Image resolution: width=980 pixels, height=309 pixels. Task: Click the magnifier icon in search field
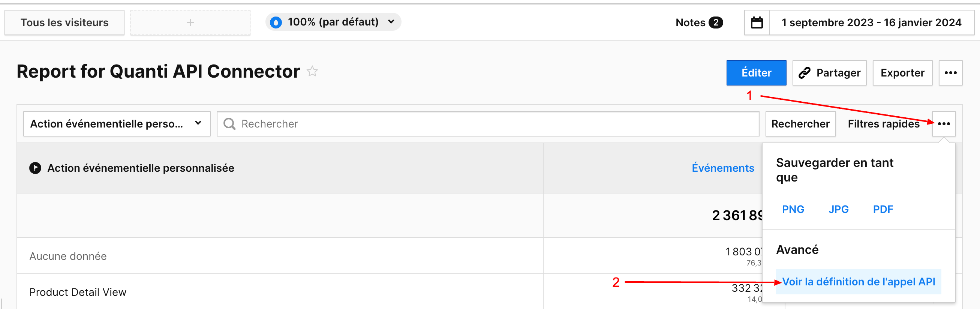coord(229,124)
